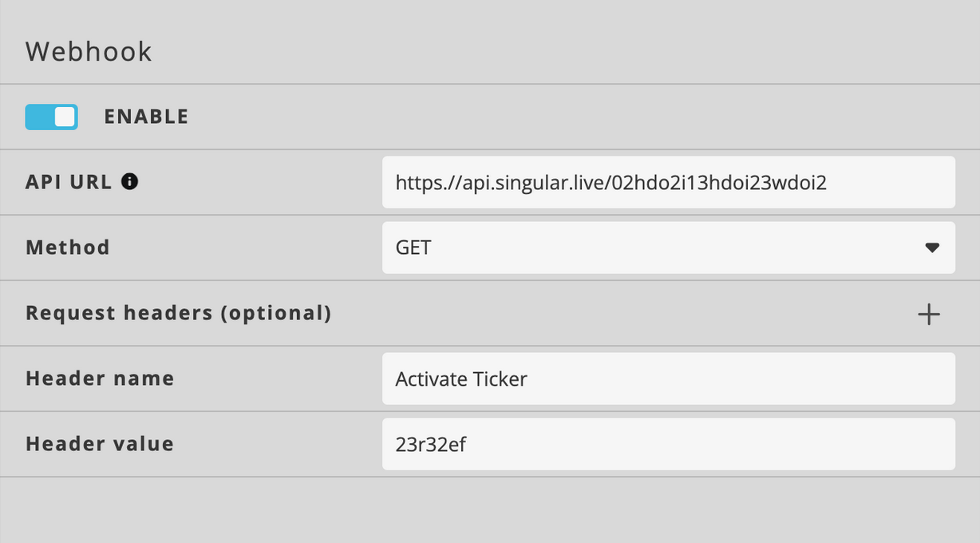
Task: Expand the Request headers (optional) row
Action: (x=178, y=313)
